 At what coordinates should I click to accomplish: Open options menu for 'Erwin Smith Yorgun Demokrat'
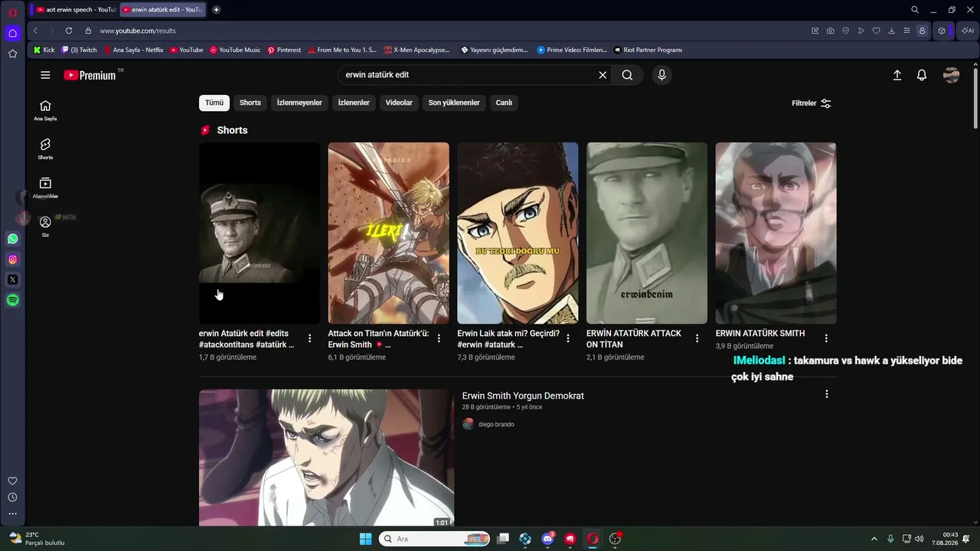[826, 394]
